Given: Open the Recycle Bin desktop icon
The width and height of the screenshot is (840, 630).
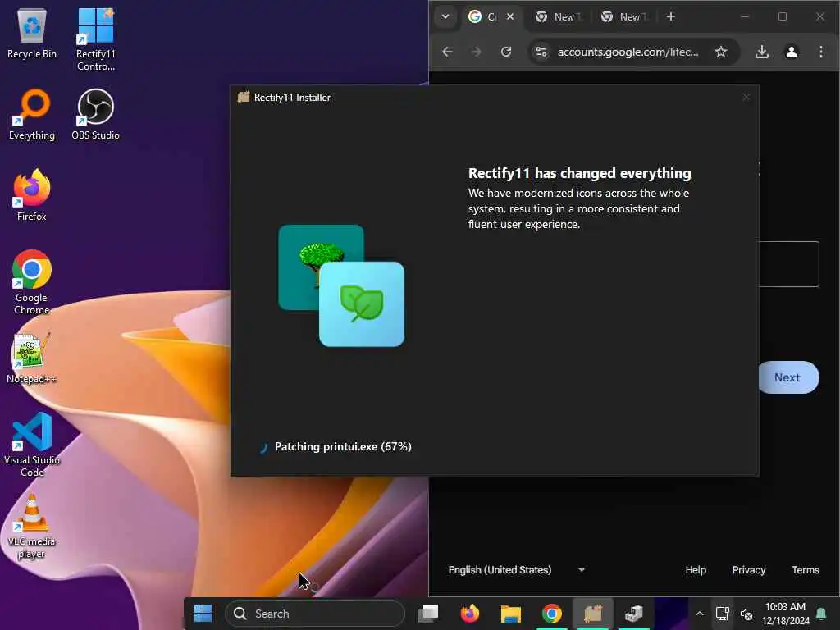Looking at the screenshot, I should click(x=32, y=34).
